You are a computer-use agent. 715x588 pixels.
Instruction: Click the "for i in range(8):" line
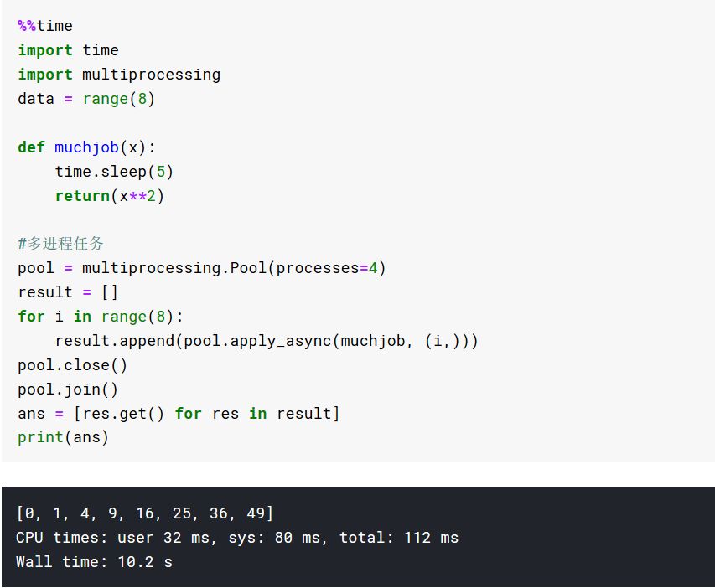100,317
